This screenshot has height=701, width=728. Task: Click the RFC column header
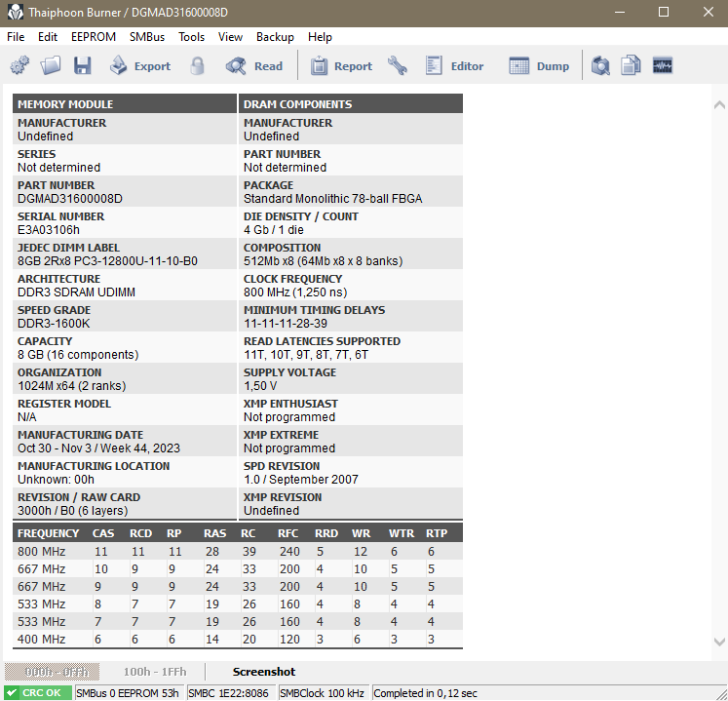[287, 533]
